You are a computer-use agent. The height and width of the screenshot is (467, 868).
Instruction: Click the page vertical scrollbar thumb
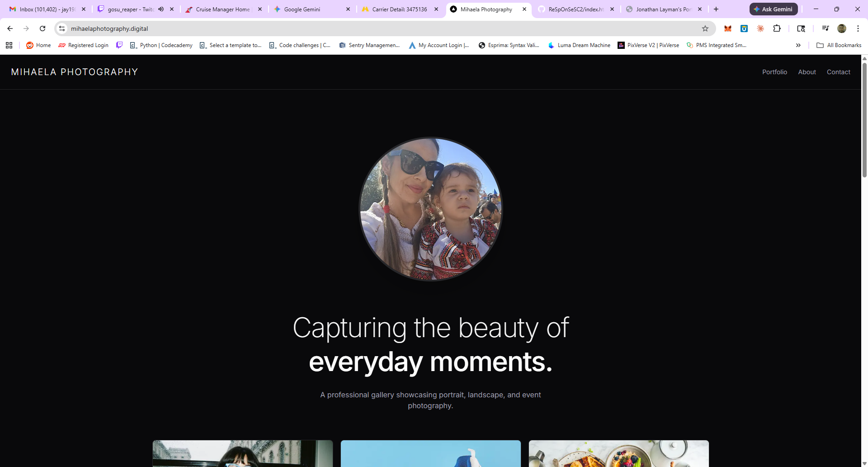(x=864, y=120)
